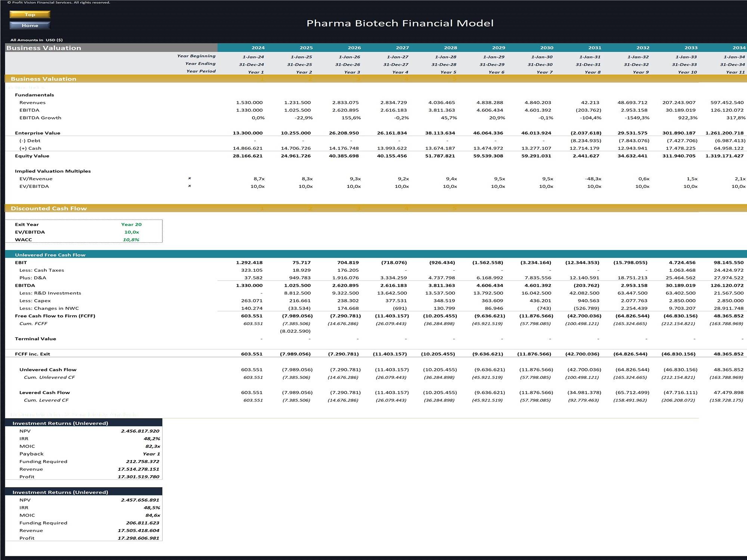The image size is (747, 560).
Task: Click Levered Cash Flow 2034 value 47.479.898
Action: [x=728, y=392]
